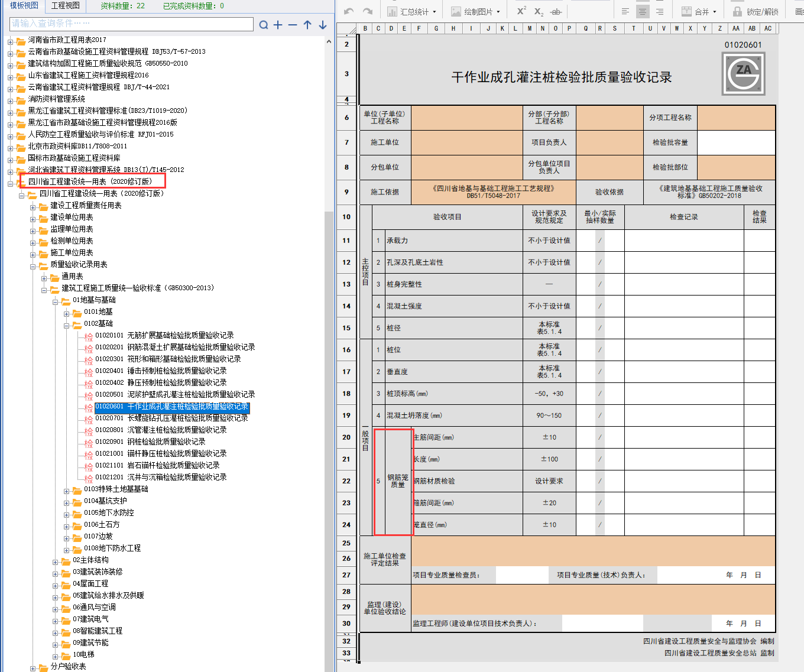The image size is (804, 672).
Task: Click the 混凝土坍落度 90~150 value cell
Action: point(549,415)
